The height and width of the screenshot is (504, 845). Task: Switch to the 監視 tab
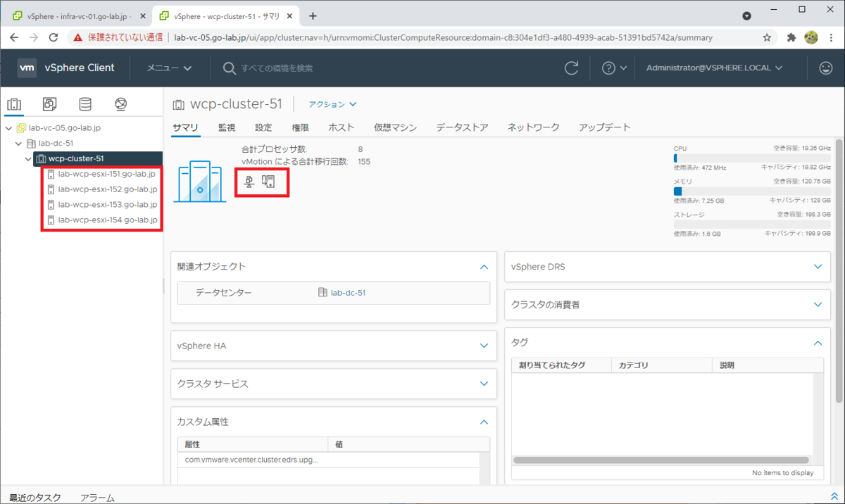point(227,127)
